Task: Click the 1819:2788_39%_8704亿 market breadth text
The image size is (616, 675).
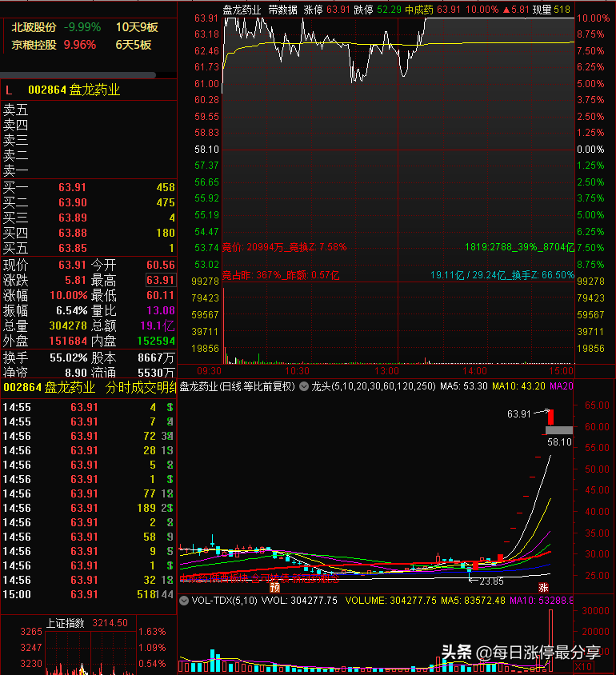Action: tap(519, 247)
